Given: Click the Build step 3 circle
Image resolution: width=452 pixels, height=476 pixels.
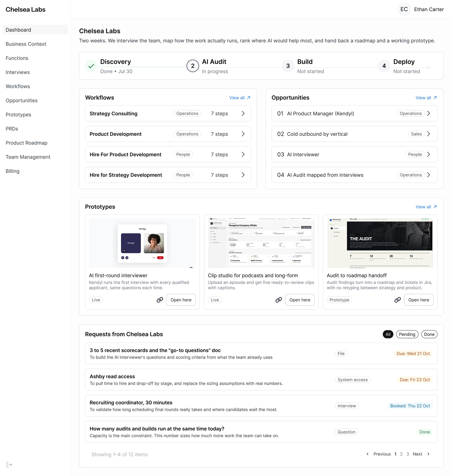Looking at the screenshot, I should (x=288, y=66).
